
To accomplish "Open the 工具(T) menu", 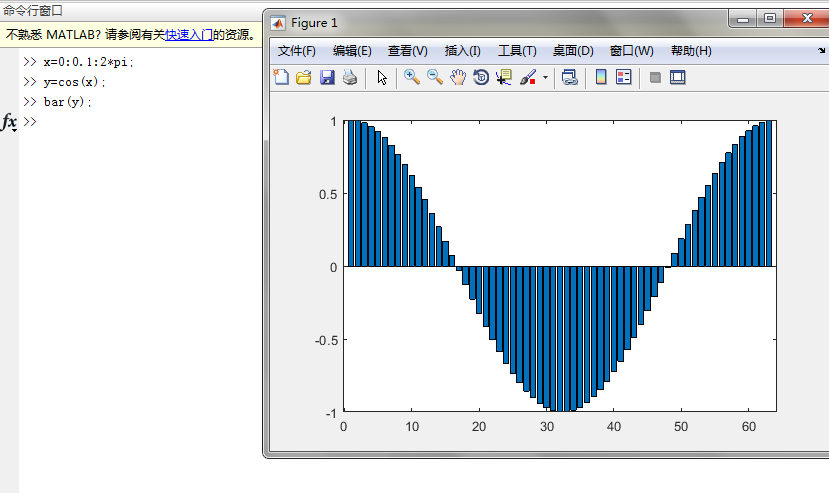I will point(517,51).
